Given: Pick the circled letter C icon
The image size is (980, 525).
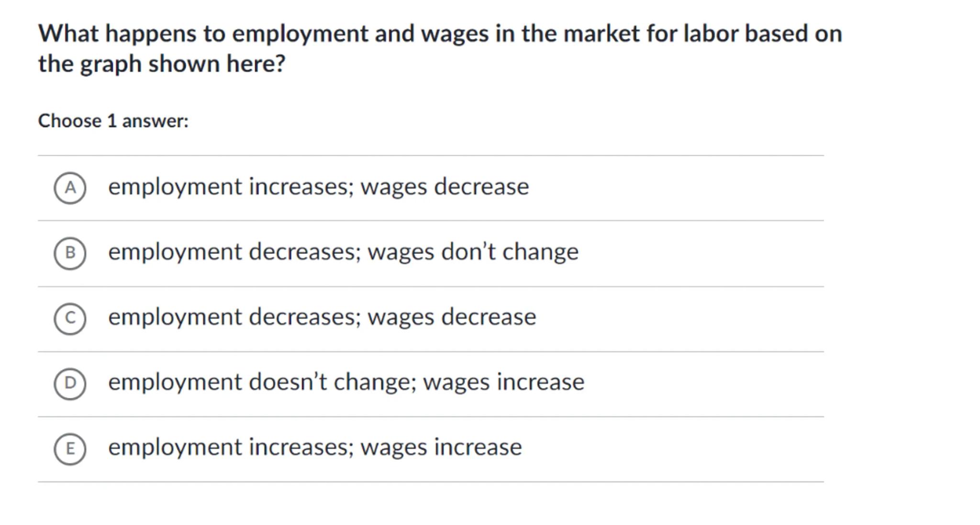Looking at the screenshot, I should (70, 318).
